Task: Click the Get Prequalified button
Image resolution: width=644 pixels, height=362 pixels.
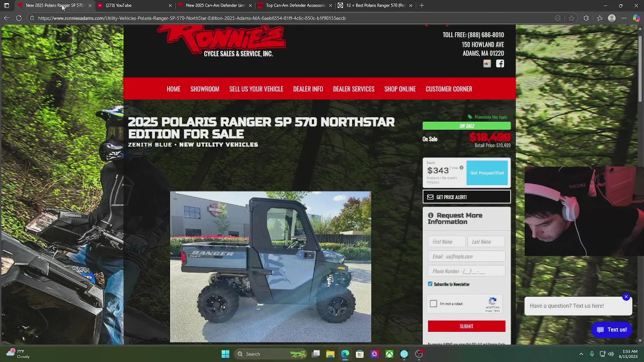Action: 487,173
